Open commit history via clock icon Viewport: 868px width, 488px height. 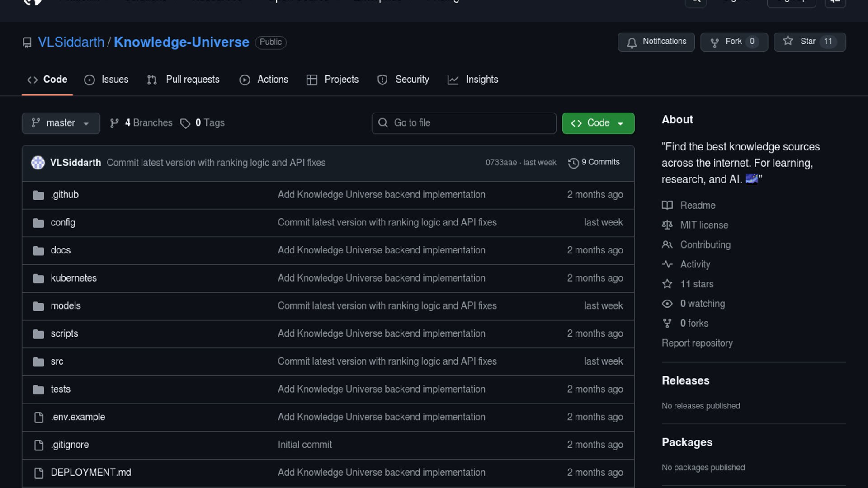pyautogui.click(x=573, y=163)
